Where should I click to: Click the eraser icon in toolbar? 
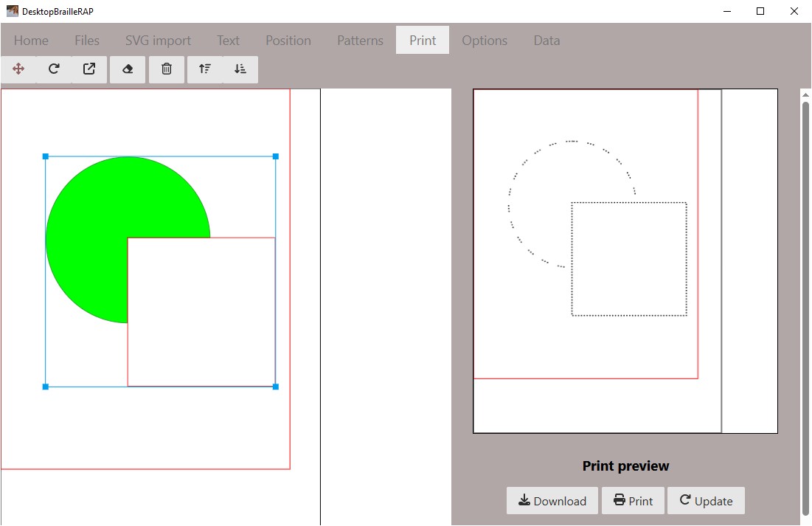pyautogui.click(x=128, y=69)
